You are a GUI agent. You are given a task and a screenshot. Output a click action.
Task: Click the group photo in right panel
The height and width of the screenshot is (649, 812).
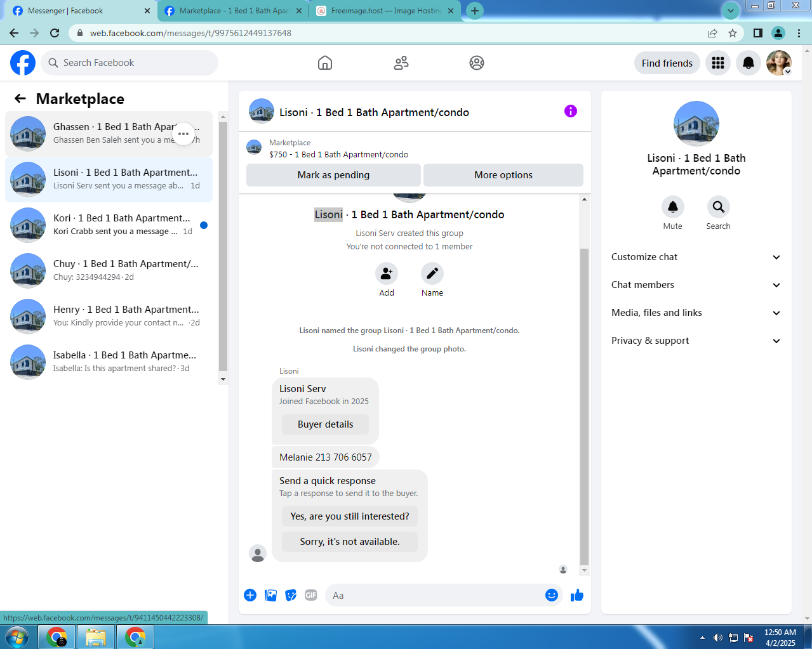[x=696, y=124]
